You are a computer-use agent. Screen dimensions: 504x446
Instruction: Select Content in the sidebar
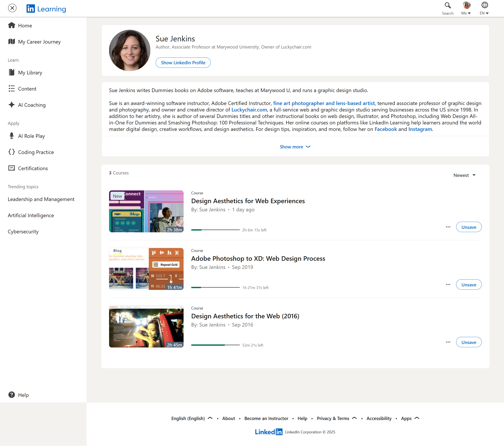[27, 89]
